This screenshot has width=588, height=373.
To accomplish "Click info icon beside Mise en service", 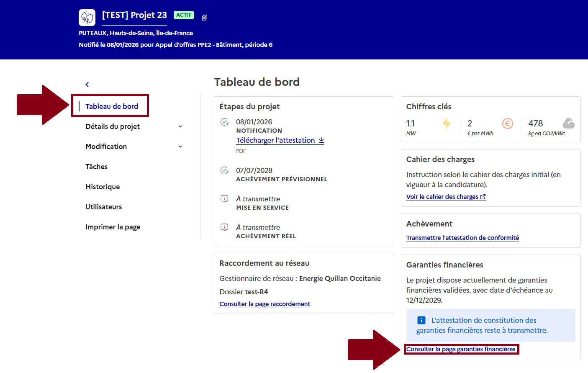I will click(x=225, y=199).
